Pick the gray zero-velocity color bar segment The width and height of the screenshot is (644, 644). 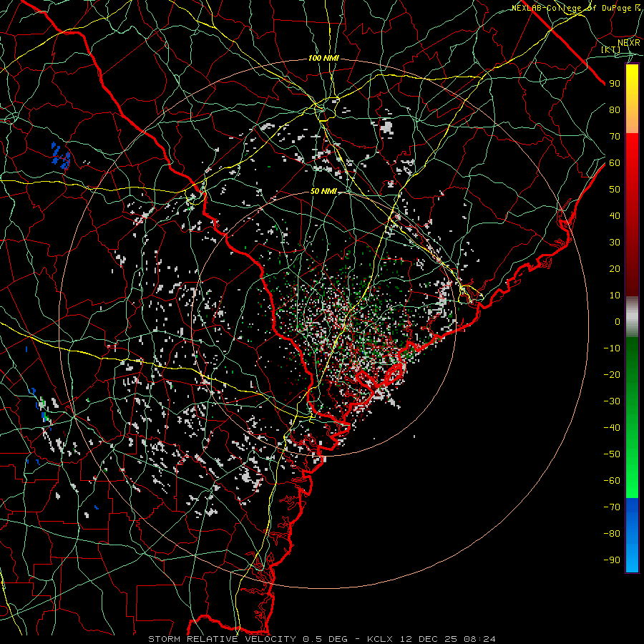[x=632, y=317]
